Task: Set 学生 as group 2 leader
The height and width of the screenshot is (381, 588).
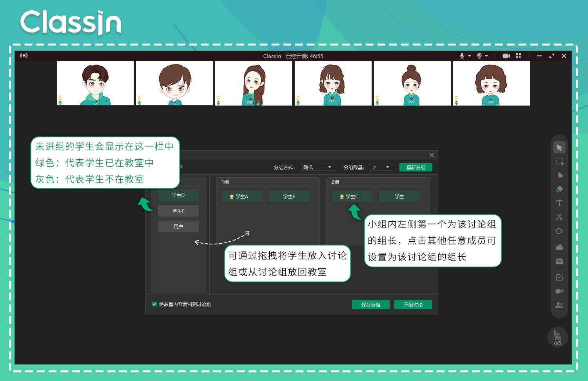Action: [399, 196]
